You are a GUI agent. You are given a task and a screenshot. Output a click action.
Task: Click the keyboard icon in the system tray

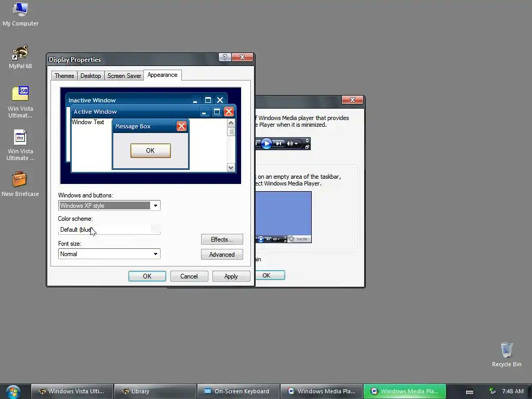click(x=470, y=392)
